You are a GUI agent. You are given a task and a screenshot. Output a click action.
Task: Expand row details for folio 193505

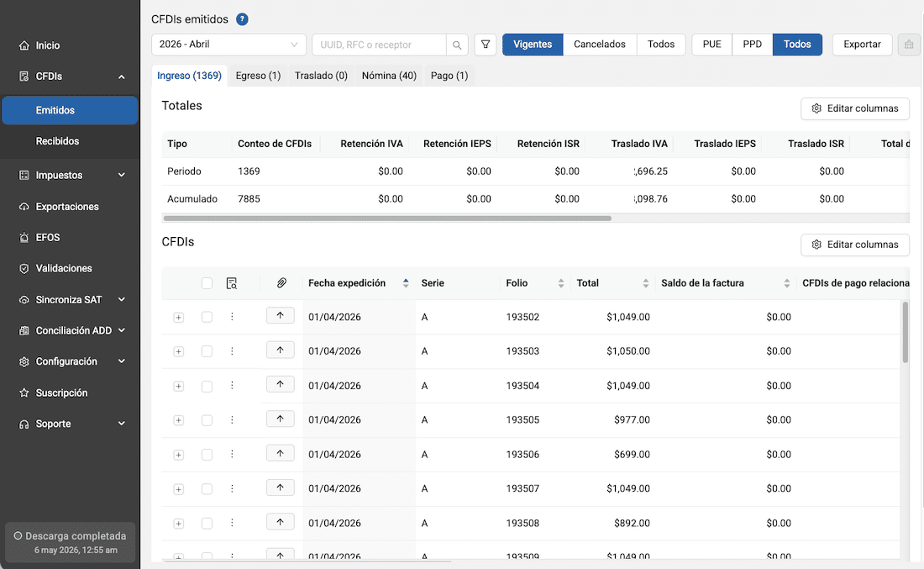[179, 420]
